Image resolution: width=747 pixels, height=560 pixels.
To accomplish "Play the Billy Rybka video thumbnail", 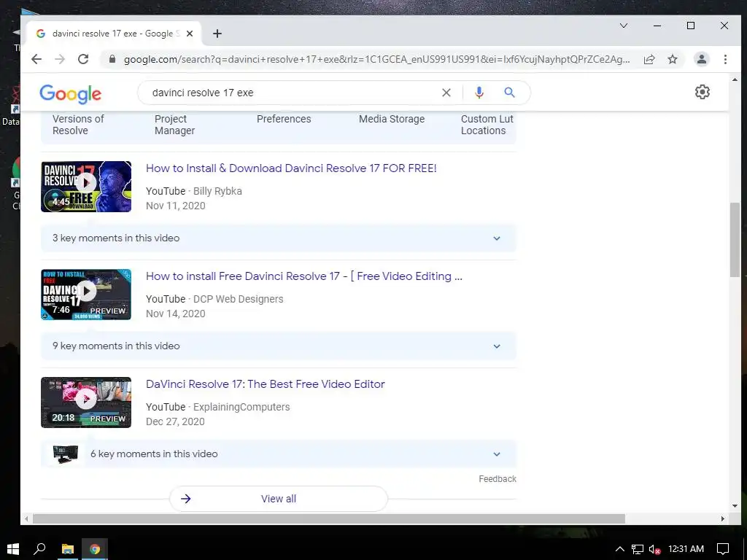I will (86, 187).
